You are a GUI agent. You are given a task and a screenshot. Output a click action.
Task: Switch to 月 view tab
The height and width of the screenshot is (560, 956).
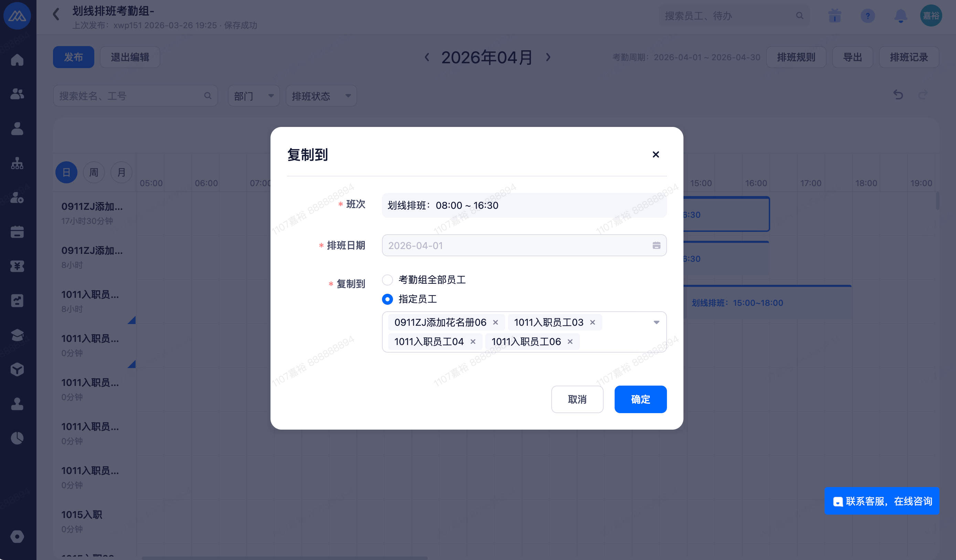[121, 173]
